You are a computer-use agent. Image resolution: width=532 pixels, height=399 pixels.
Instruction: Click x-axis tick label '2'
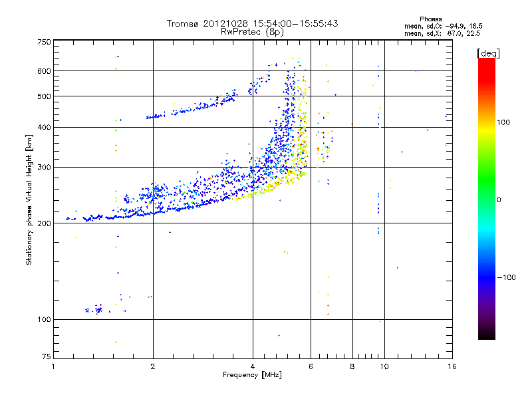click(x=153, y=366)
